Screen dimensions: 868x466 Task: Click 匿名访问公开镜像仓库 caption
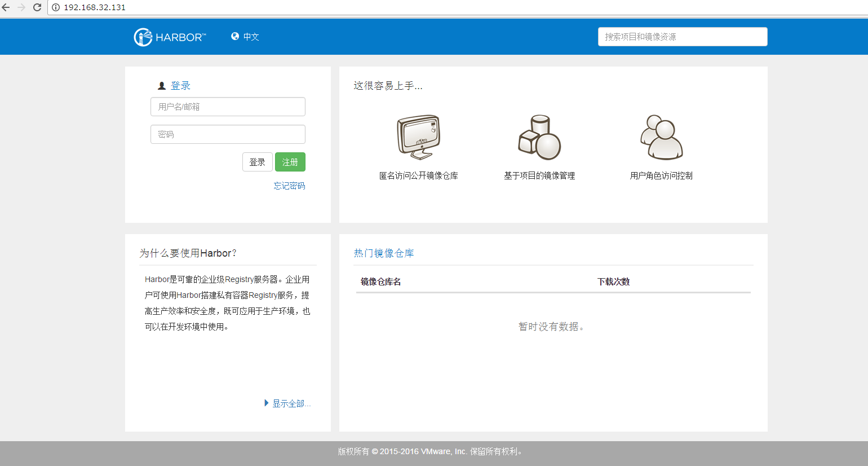pos(419,175)
